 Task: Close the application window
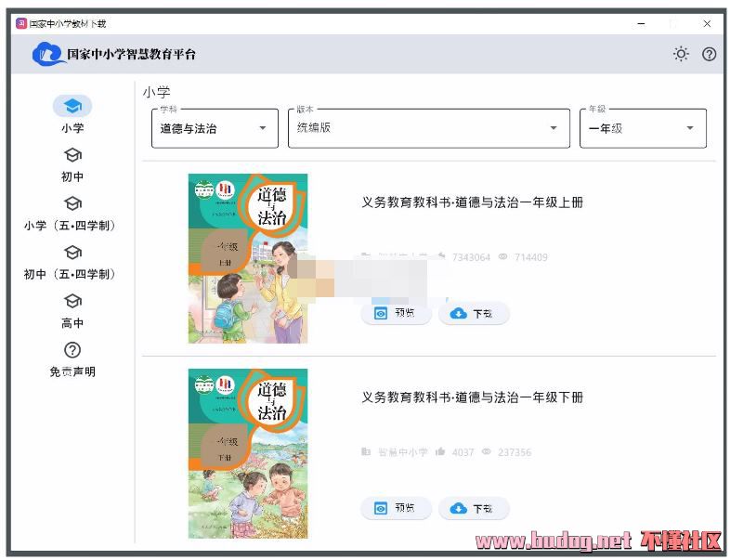707,24
